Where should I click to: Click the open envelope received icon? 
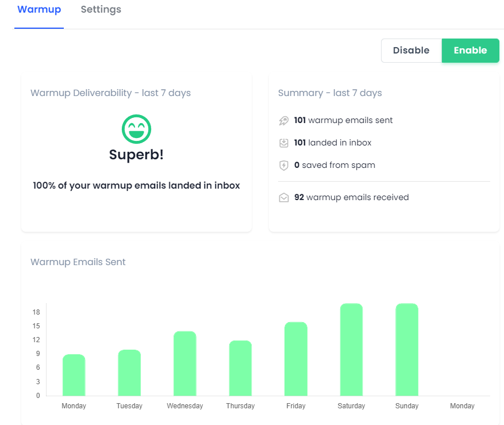(x=284, y=198)
